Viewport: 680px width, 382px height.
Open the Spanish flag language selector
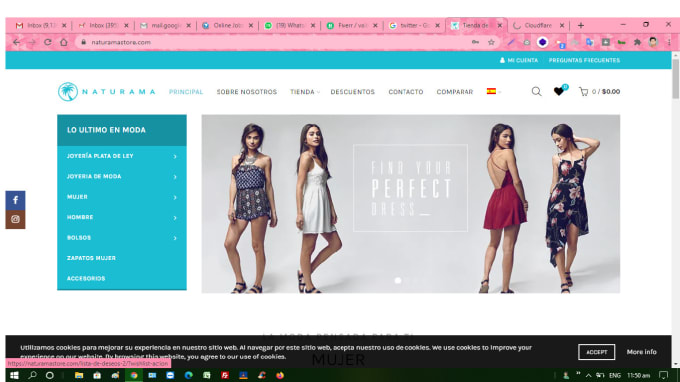(494, 91)
